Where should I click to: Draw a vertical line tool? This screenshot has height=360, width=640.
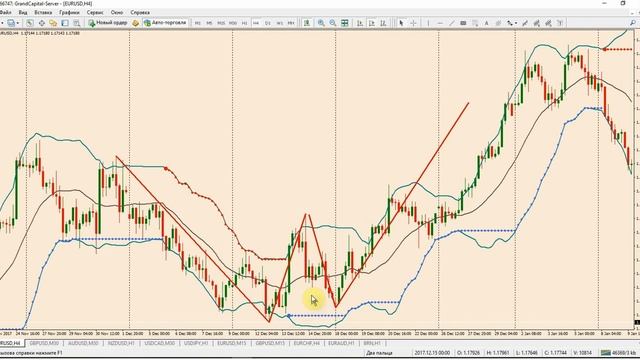coord(428,23)
